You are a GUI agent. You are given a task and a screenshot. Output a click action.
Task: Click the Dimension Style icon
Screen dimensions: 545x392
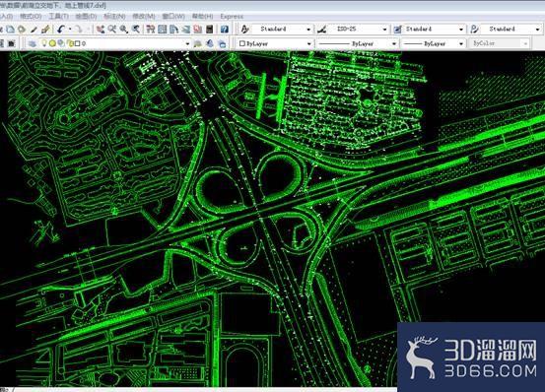322,30
